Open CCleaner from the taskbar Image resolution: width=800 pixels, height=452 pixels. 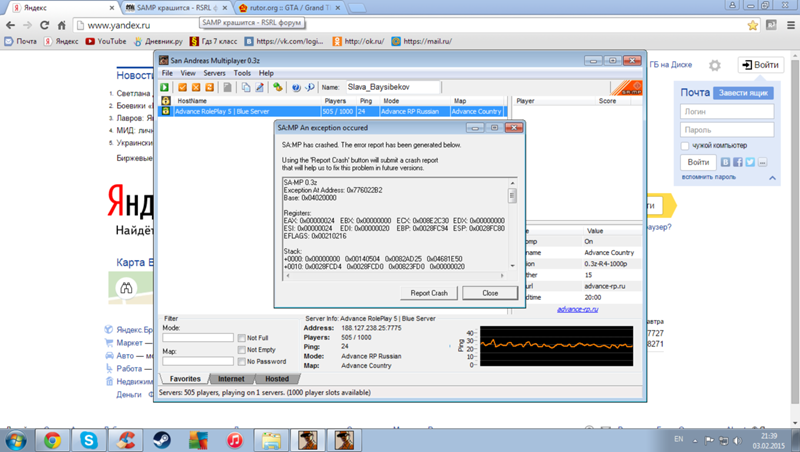(x=126, y=440)
